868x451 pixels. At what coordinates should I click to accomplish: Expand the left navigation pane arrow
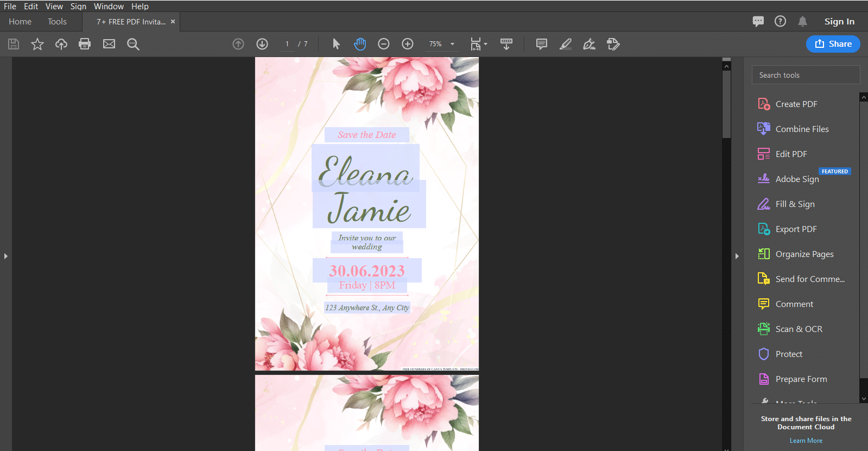(6, 256)
